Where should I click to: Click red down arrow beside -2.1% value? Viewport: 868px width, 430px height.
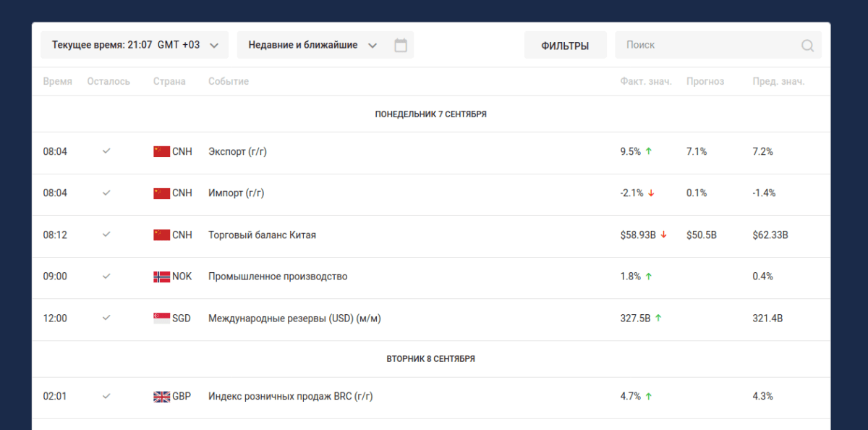tap(652, 193)
